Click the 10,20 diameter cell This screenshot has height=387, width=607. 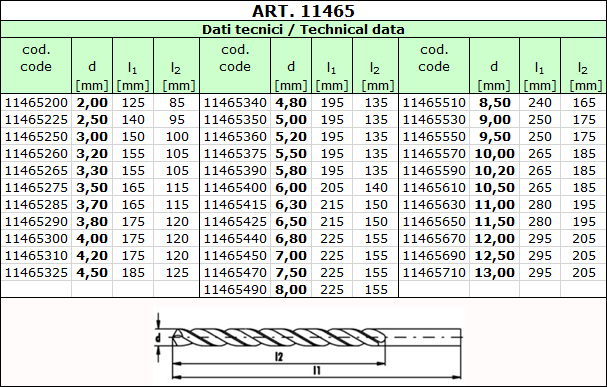point(494,171)
